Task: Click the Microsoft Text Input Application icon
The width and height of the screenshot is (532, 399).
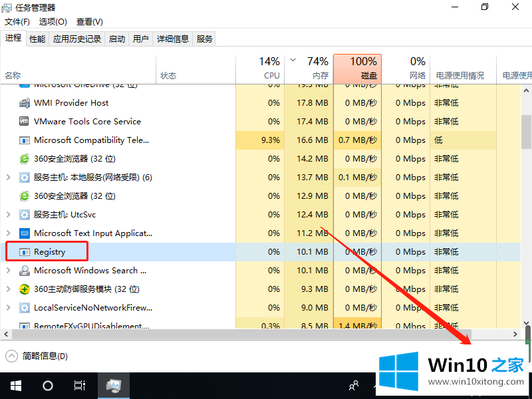Action: pos(25,233)
